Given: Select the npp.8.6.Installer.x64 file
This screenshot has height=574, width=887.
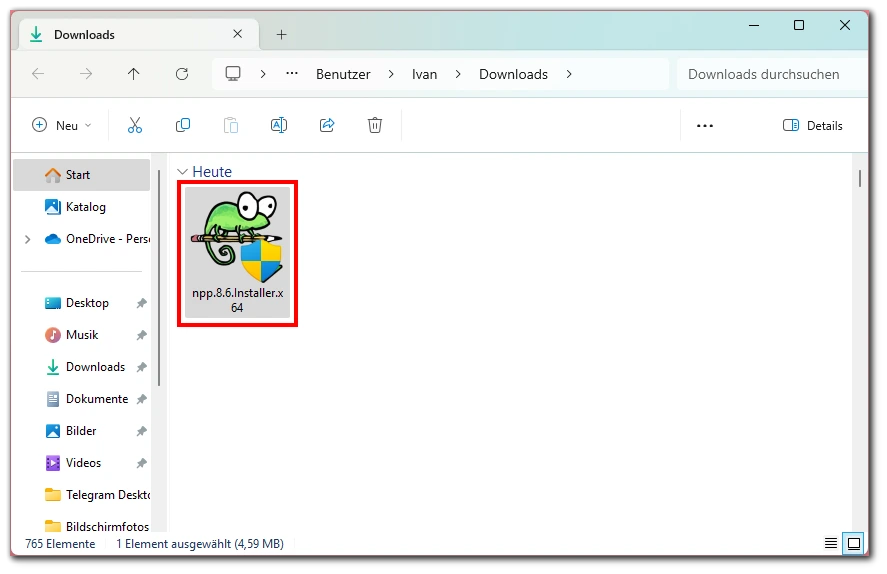Looking at the screenshot, I should point(237,253).
